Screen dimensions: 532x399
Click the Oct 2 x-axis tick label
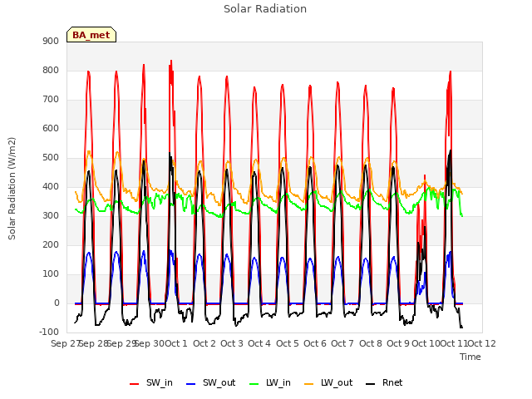click(204, 343)
